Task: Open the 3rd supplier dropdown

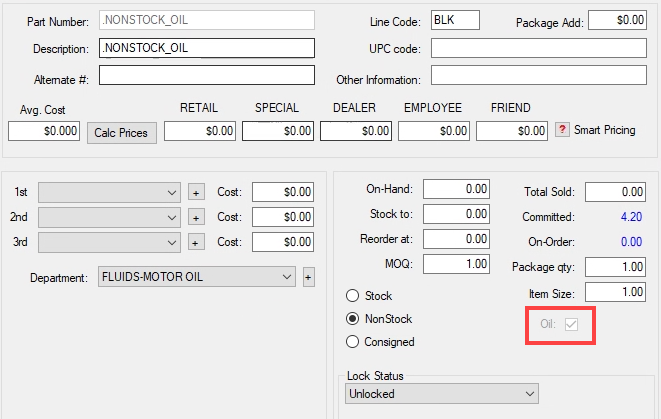Action: [x=109, y=242]
